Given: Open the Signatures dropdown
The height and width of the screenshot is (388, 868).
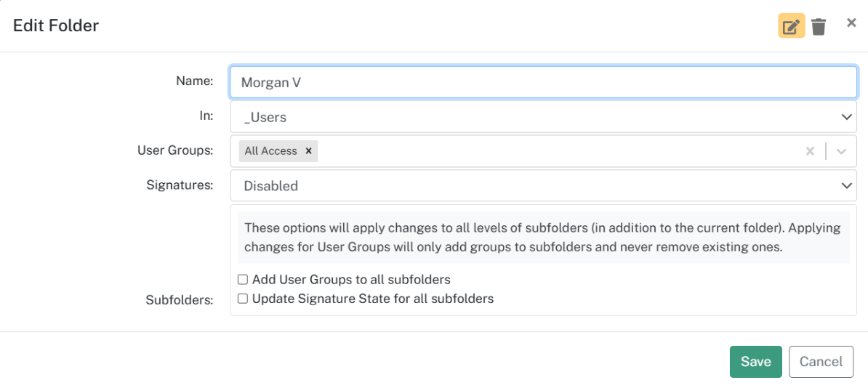Looking at the screenshot, I should tap(544, 185).
